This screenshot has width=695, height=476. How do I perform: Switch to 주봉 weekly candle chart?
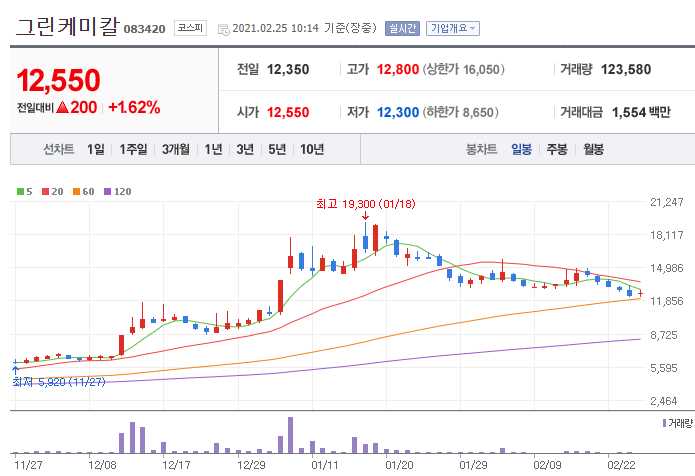pos(557,149)
